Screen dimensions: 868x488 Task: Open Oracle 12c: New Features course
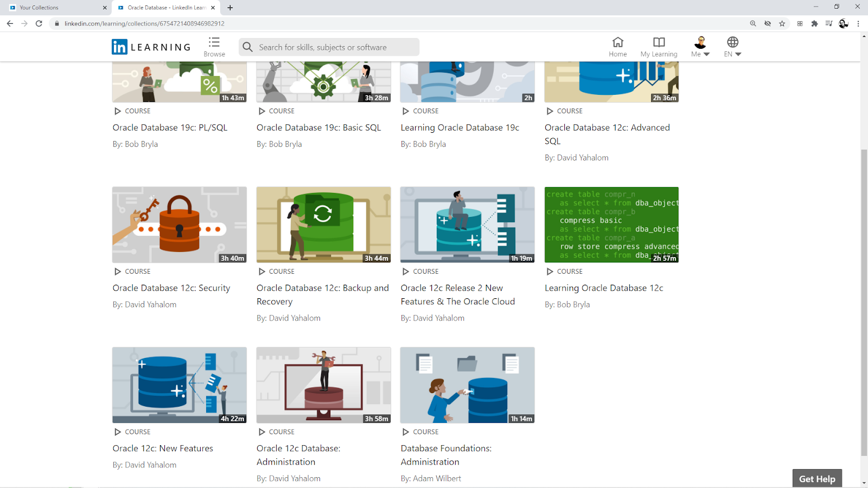coord(163,448)
